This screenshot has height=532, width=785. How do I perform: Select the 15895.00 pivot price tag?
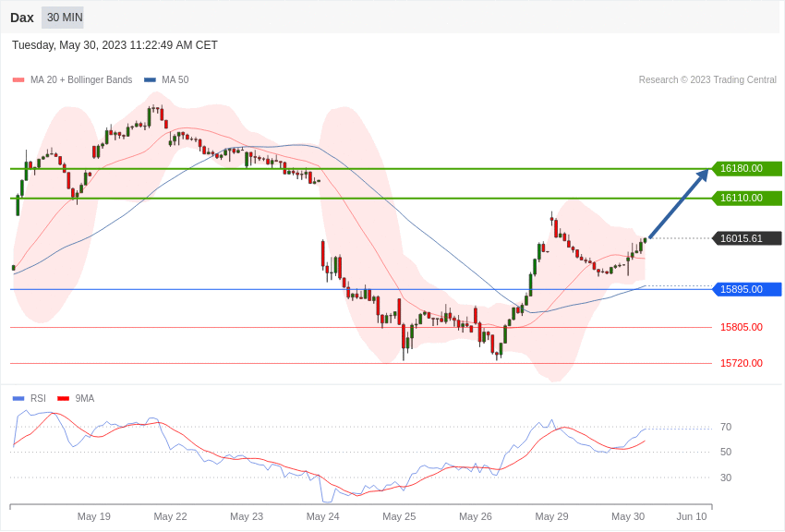click(746, 289)
